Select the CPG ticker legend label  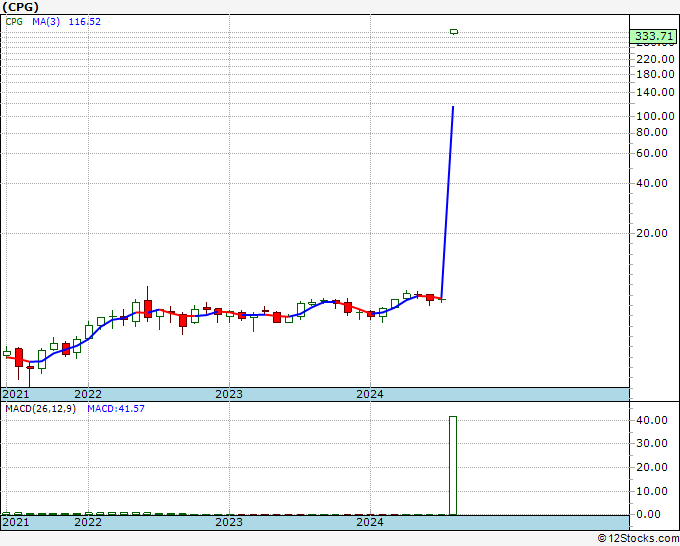click(x=14, y=22)
